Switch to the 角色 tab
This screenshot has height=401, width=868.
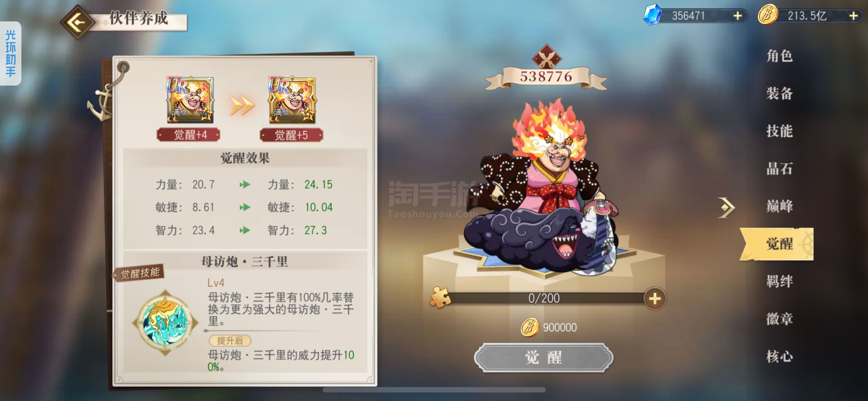tap(779, 56)
